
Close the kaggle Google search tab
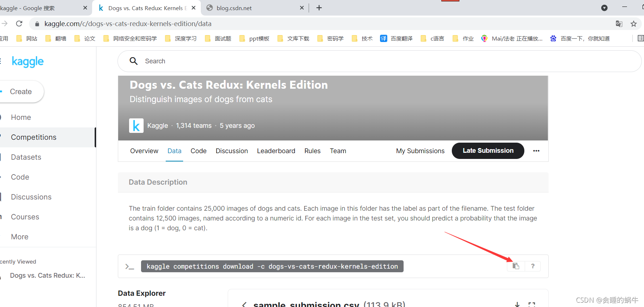coord(85,8)
